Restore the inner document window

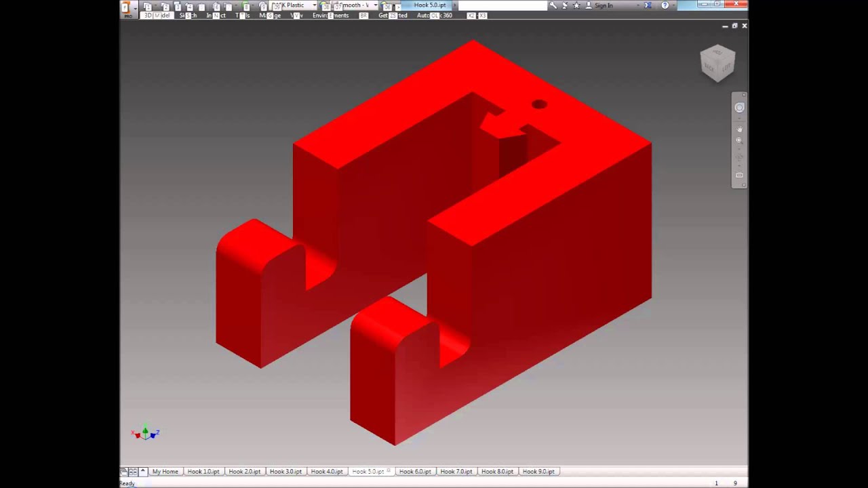(x=734, y=26)
